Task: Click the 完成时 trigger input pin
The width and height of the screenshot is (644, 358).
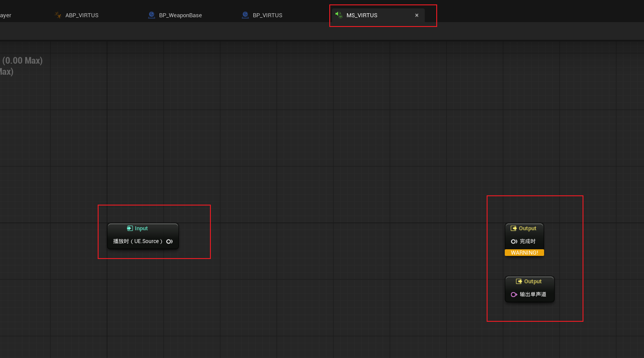Action: (514, 241)
